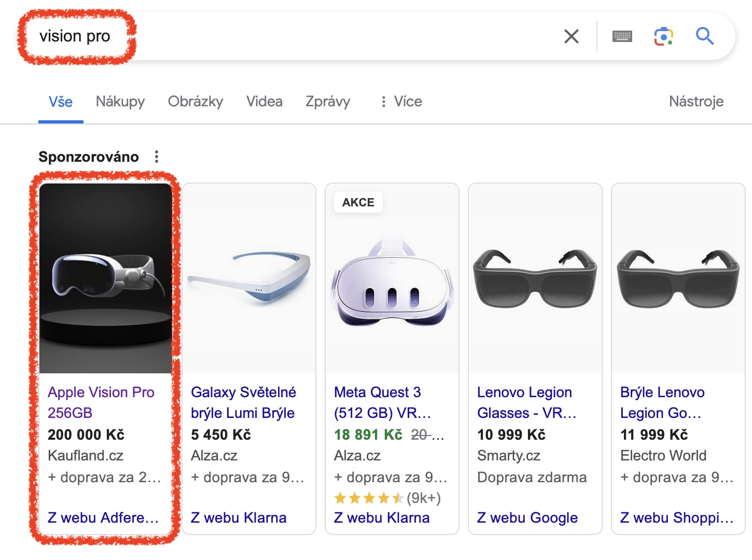The width and height of the screenshot is (752, 560).
Task: Switch to the Nákupy tab
Action: (120, 102)
